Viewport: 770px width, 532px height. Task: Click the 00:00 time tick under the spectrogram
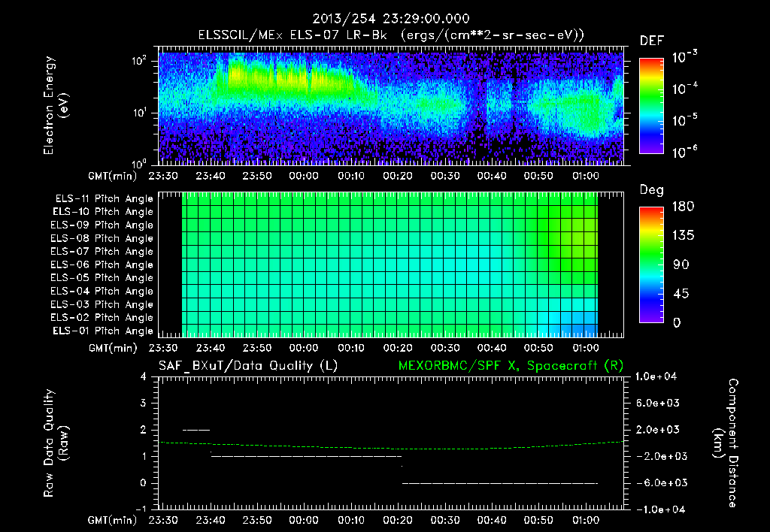304,176
